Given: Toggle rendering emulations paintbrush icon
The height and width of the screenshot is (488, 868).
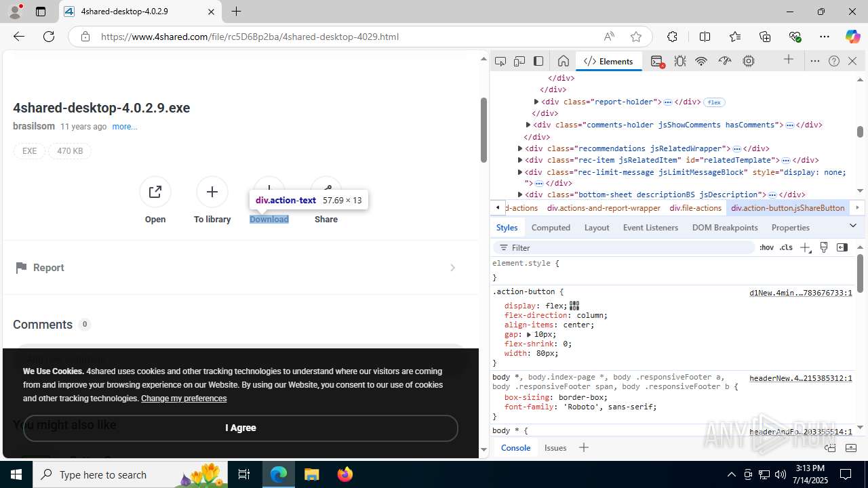Looking at the screenshot, I should pyautogui.click(x=824, y=247).
